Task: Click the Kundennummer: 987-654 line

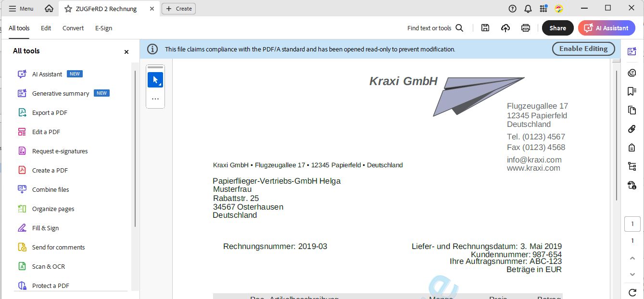Action: [x=516, y=254]
